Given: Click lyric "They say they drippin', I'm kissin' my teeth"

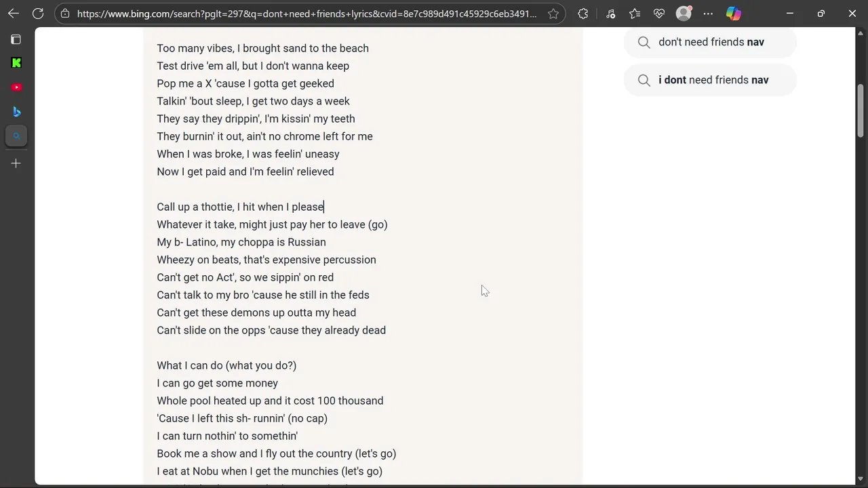Looking at the screenshot, I should pos(256,119).
